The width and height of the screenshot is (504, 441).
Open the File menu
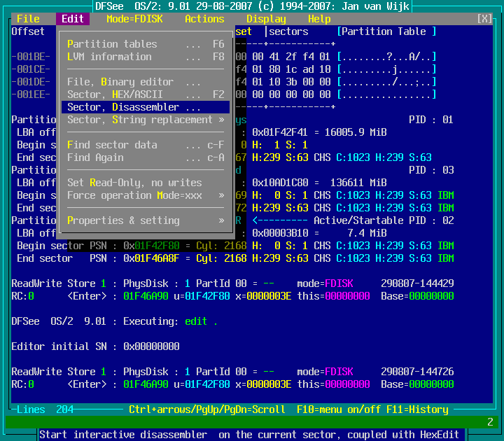[28, 19]
